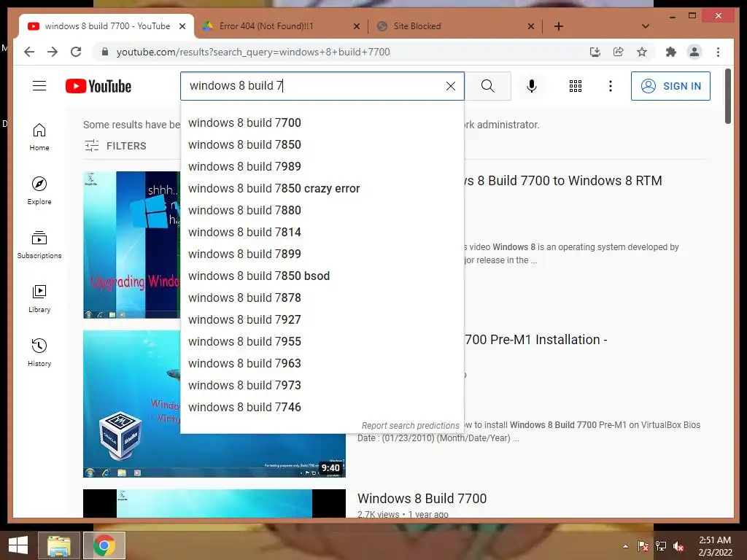Open the Windows Start button
Viewport: 747px width, 560px height.
tap(18, 545)
